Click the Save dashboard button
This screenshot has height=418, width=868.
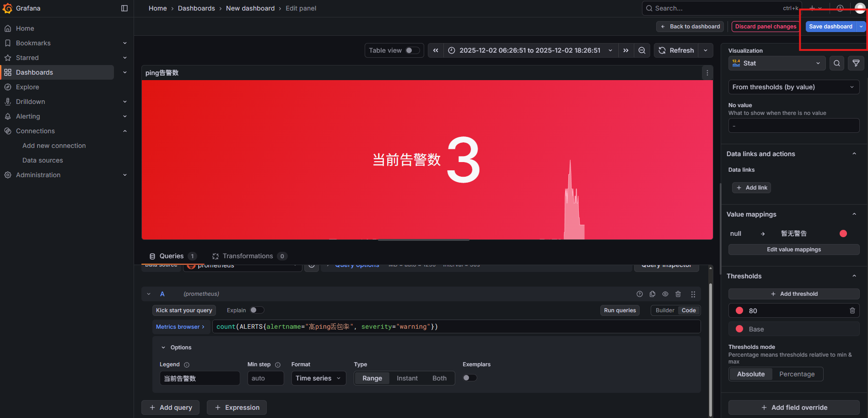click(830, 27)
